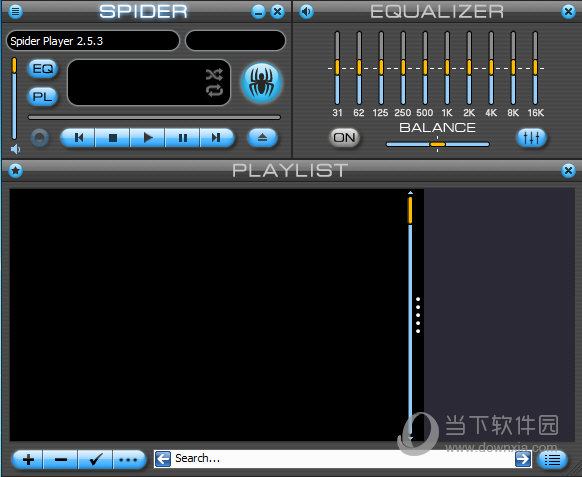The width and height of the screenshot is (582, 477).
Task: Open the playlist list menu button
Action: pos(553,460)
